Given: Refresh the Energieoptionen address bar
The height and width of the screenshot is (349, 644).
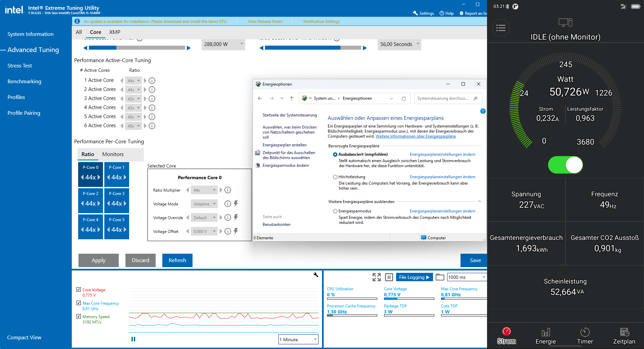Looking at the screenshot, I should point(404,98).
